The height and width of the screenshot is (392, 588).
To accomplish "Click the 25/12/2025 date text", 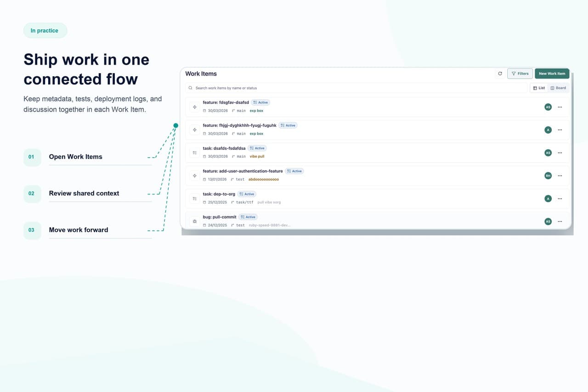I will 217,202.
